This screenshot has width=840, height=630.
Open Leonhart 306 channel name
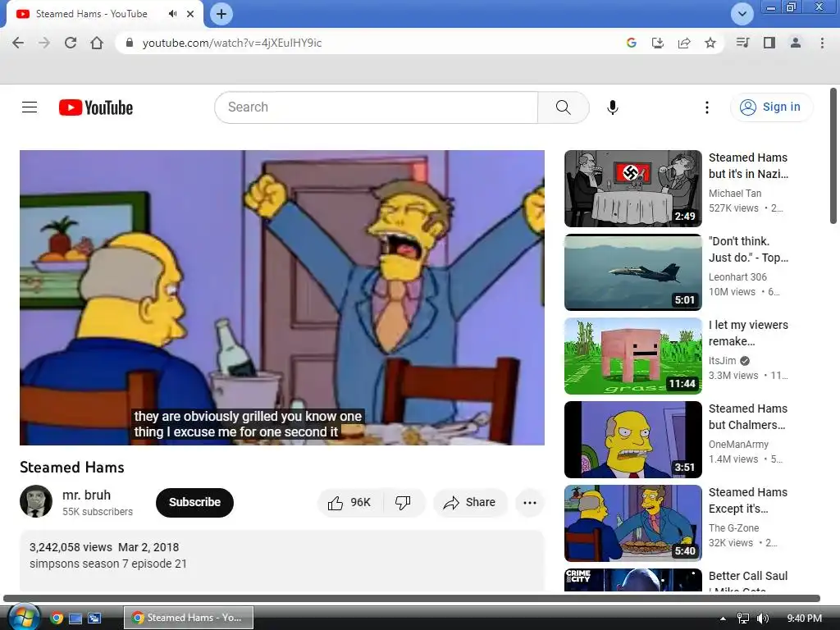(x=737, y=277)
